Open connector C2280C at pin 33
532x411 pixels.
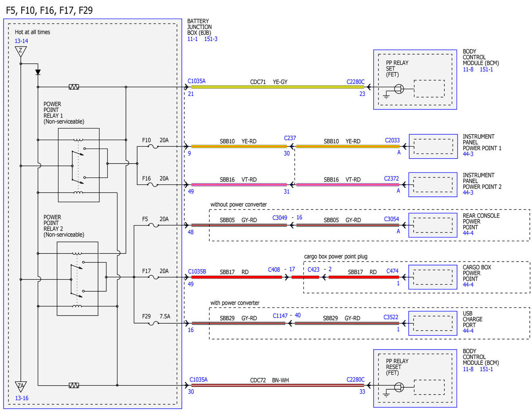(356, 380)
